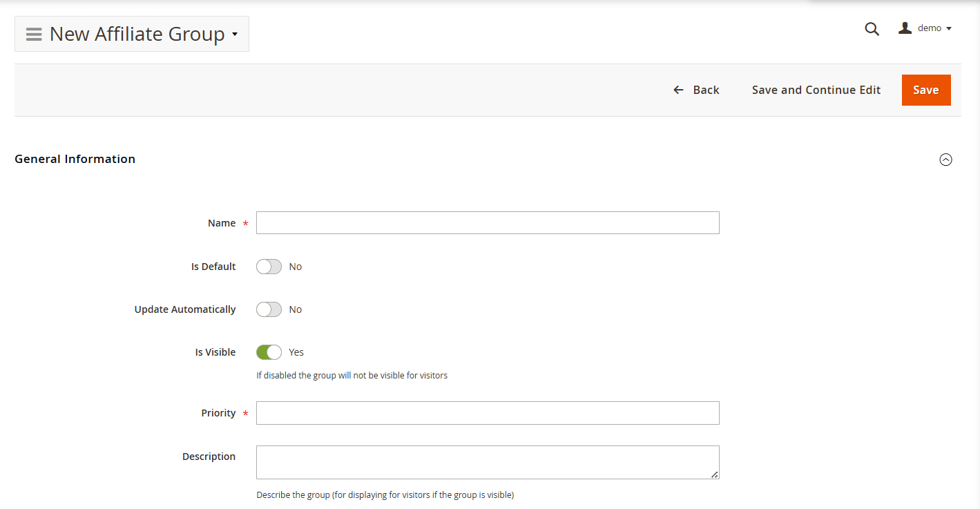Open the demo account dropdown arrow
Image resolution: width=980 pixels, height=509 pixels.
(x=949, y=29)
